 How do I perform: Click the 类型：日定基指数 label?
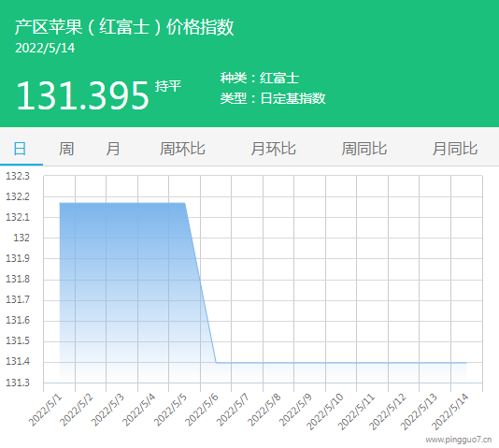pyautogui.click(x=273, y=98)
